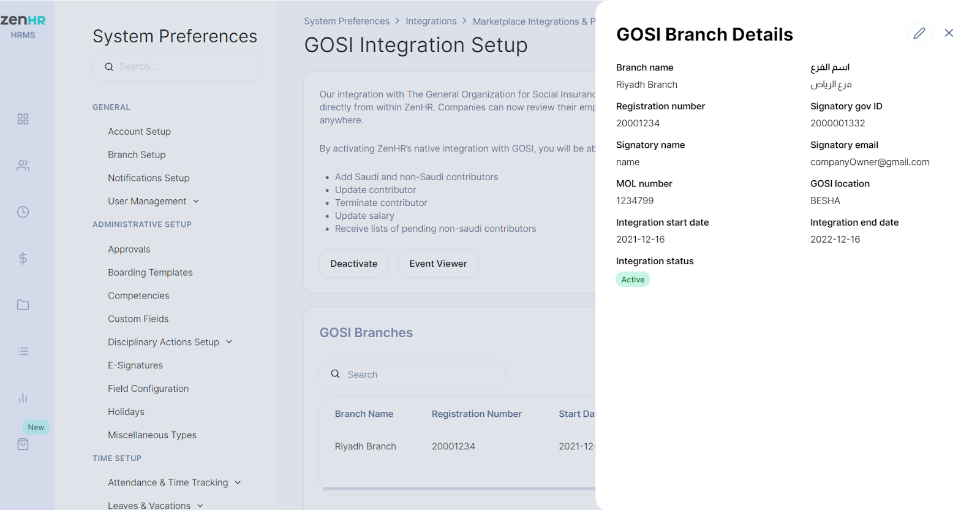Viewport: 980px width, 510px height.
Task: Expand Leaves & Vacations chevron
Action: (200, 506)
